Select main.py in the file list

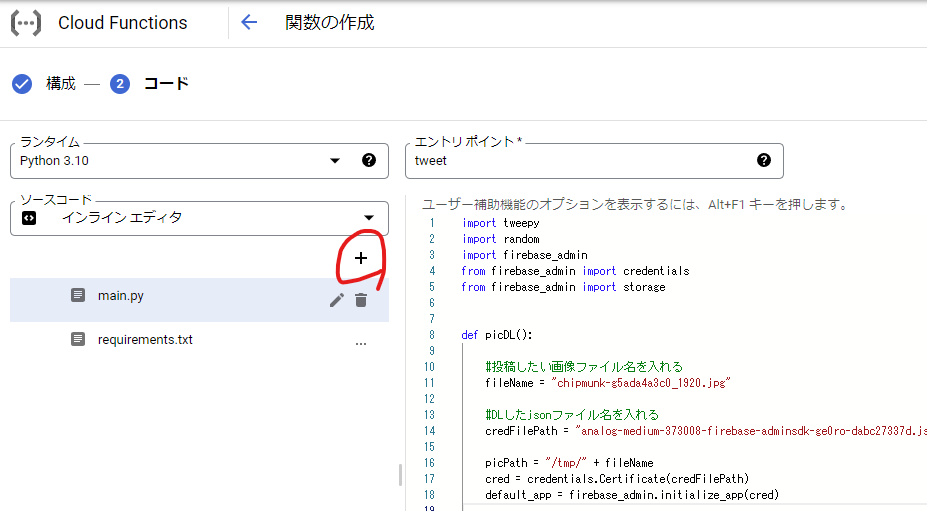click(x=199, y=300)
